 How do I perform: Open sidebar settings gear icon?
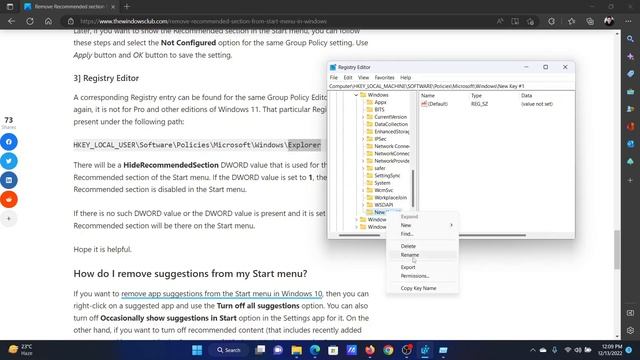630,330
